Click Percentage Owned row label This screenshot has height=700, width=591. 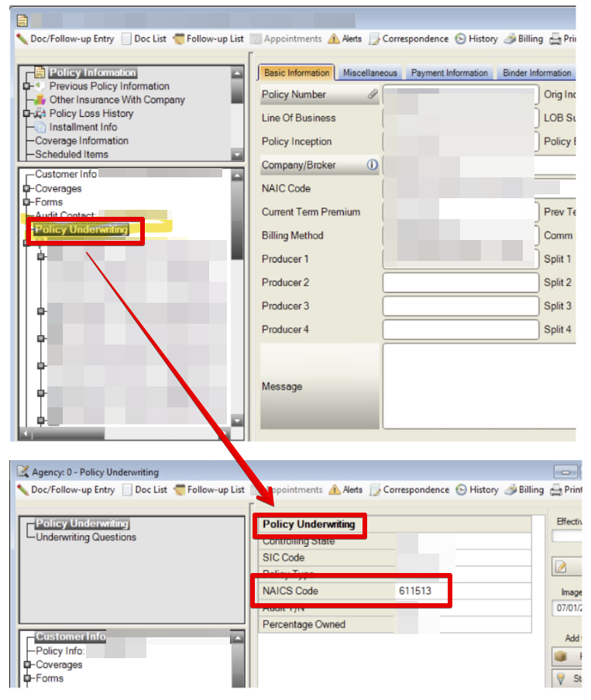coord(304,625)
